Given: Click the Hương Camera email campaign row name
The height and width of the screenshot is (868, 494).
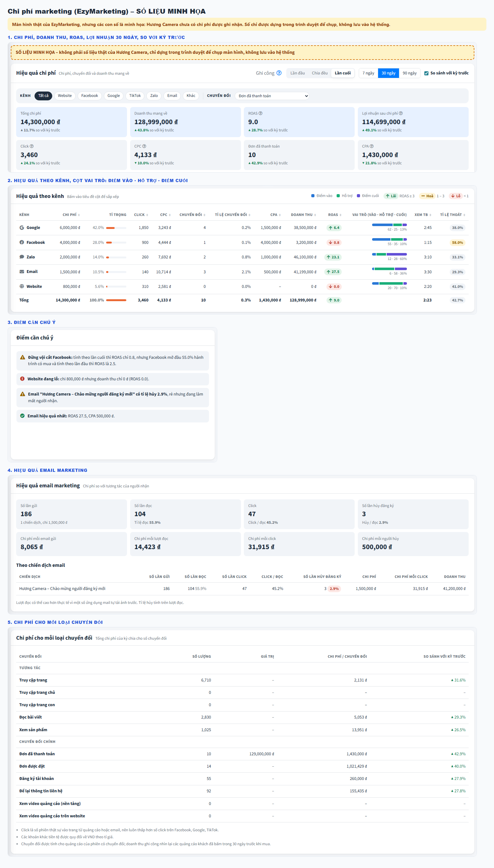Looking at the screenshot, I should click(x=62, y=588).
